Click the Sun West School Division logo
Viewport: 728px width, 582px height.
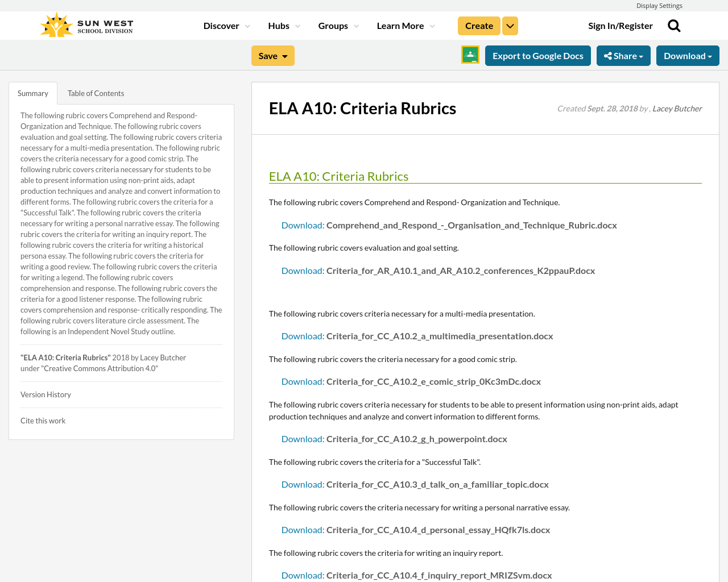[x=86, y=26]
